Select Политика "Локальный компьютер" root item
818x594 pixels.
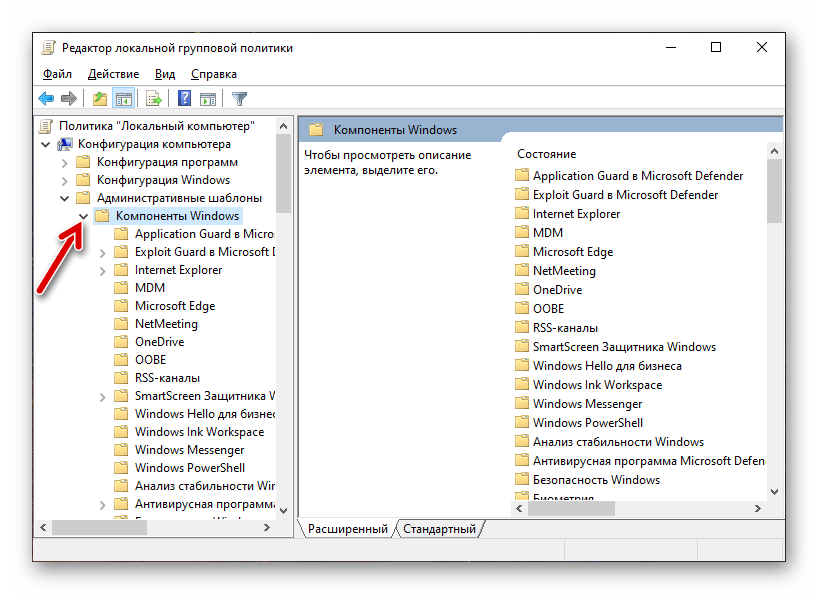tap(157, 126)
